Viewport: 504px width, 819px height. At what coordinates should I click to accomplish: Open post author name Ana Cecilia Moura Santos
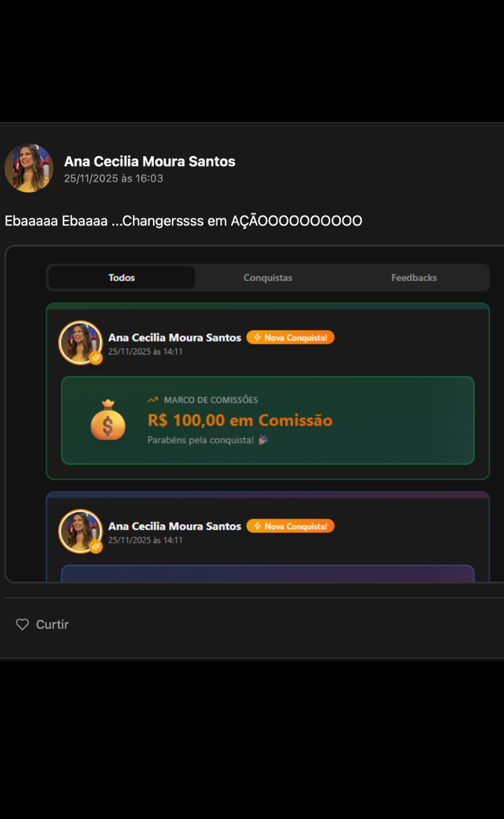pyautogui.click(x=150, y=161)
